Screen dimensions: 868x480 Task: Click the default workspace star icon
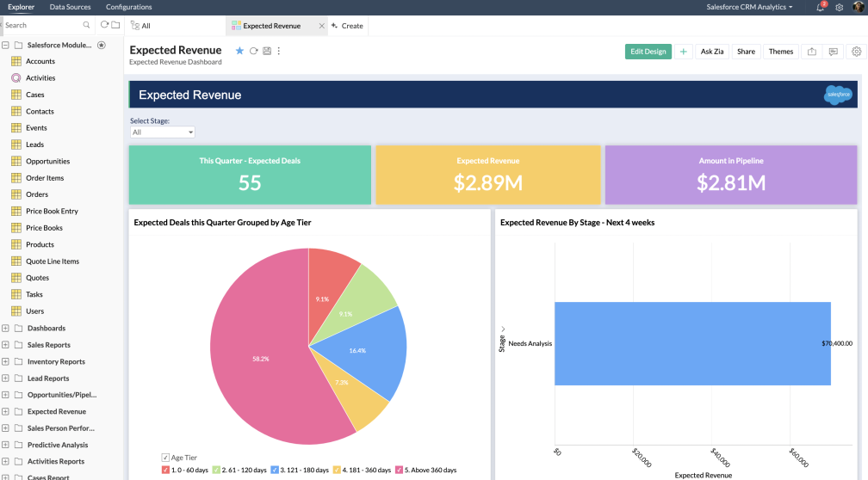tap(102, 45)
